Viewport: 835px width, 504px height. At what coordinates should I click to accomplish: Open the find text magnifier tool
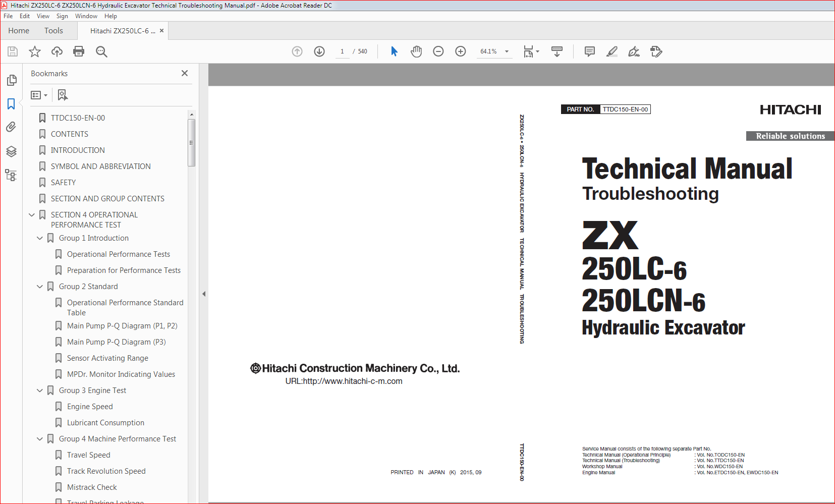[x=101, y=51]
